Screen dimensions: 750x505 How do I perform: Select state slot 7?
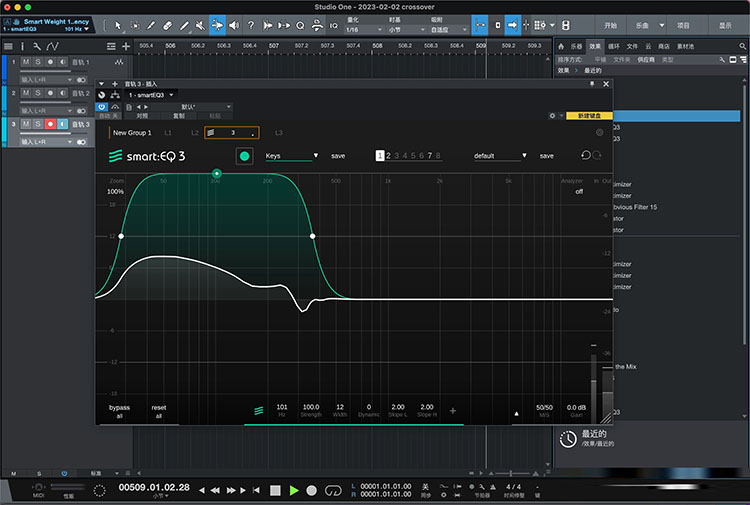pyautogui.click(x=430, y=156)
